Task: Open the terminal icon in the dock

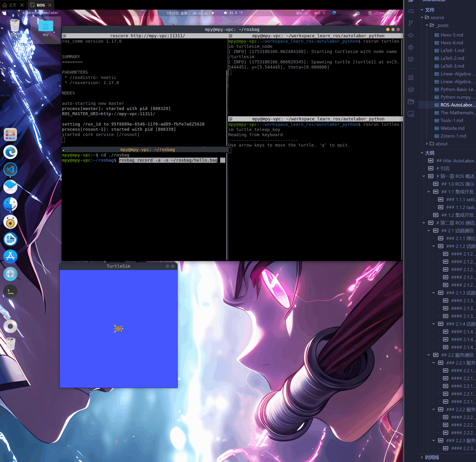Action: [10, 291]
